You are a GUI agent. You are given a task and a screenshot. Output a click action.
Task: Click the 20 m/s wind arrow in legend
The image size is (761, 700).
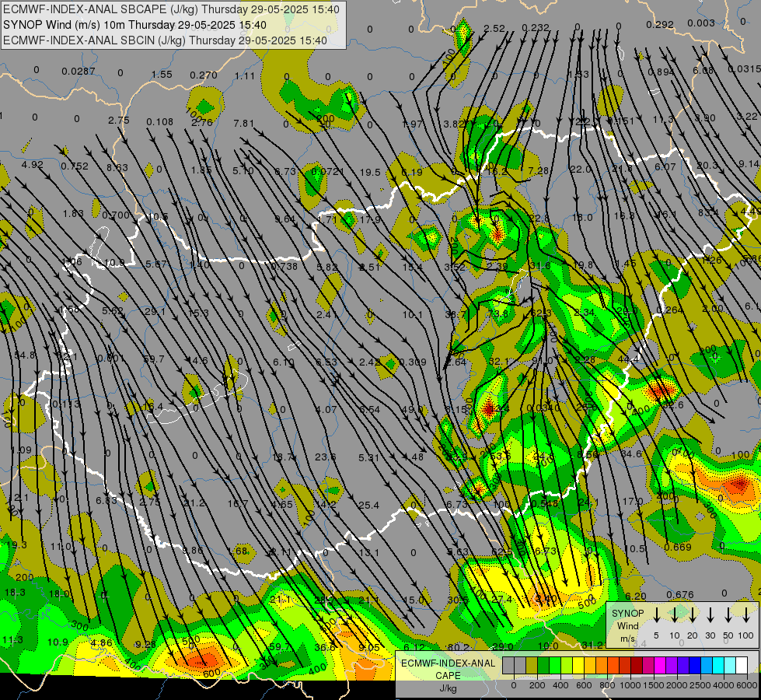click(692, 615)
